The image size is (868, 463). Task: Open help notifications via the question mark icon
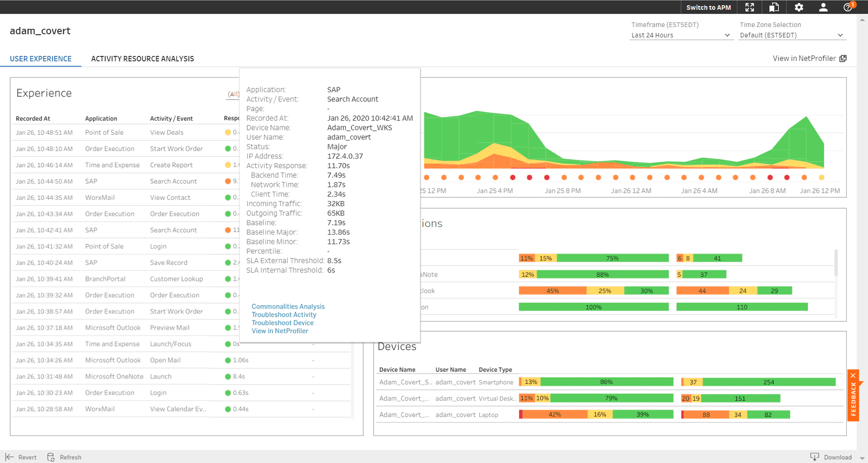848,8
